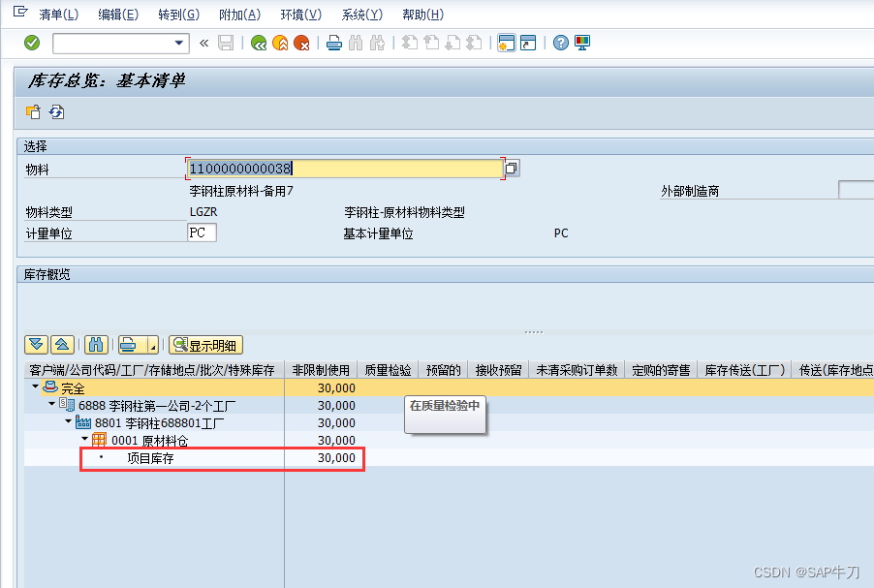This screenshot has width=874, height=588.
Task: Click the Create New Session icon
Action: 506,43
